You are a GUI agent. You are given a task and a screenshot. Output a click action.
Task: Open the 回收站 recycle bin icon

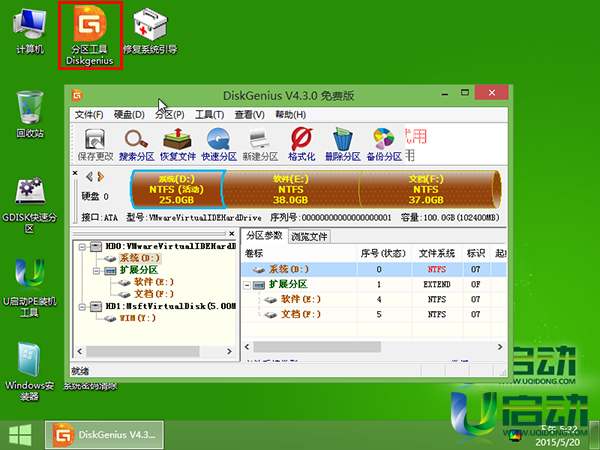(30, 114)
